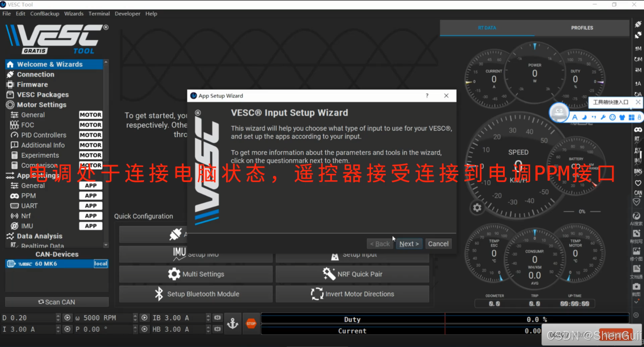This screenshot has width=644, height=347.
Task: Select FOC under Motor Settings
Action: [x=54, y=125]
